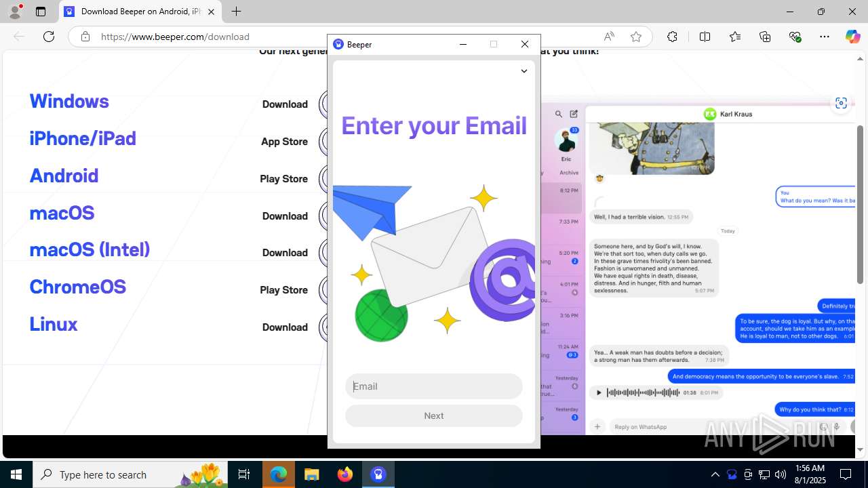Image resolution: width=868 pixels, height=488 pixels.
Task: Close the Beeper window
Action: coord(525,44)
